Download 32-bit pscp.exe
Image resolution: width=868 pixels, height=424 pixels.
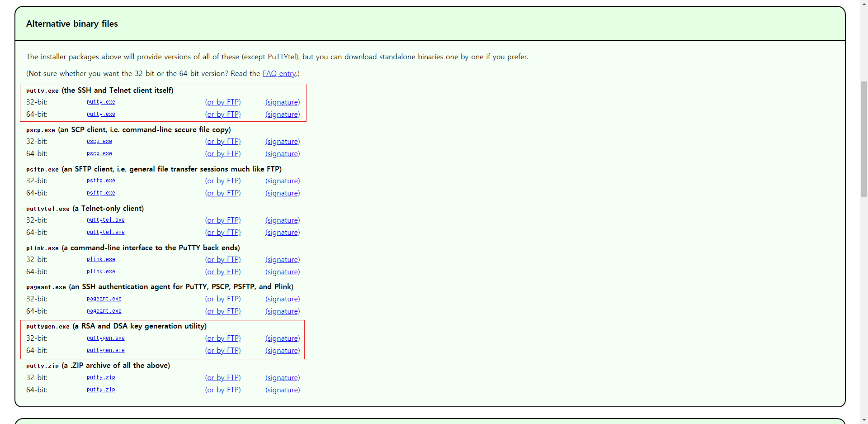(99, 141)
